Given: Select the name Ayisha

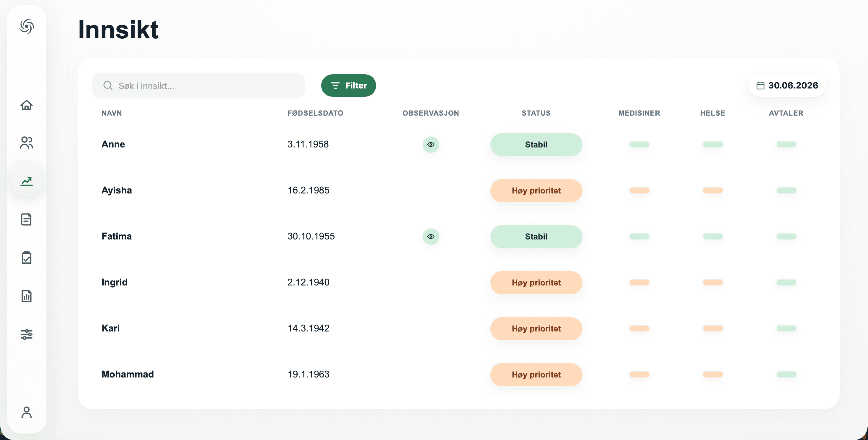Looking at the screenshot, I should tap(117, 191).
